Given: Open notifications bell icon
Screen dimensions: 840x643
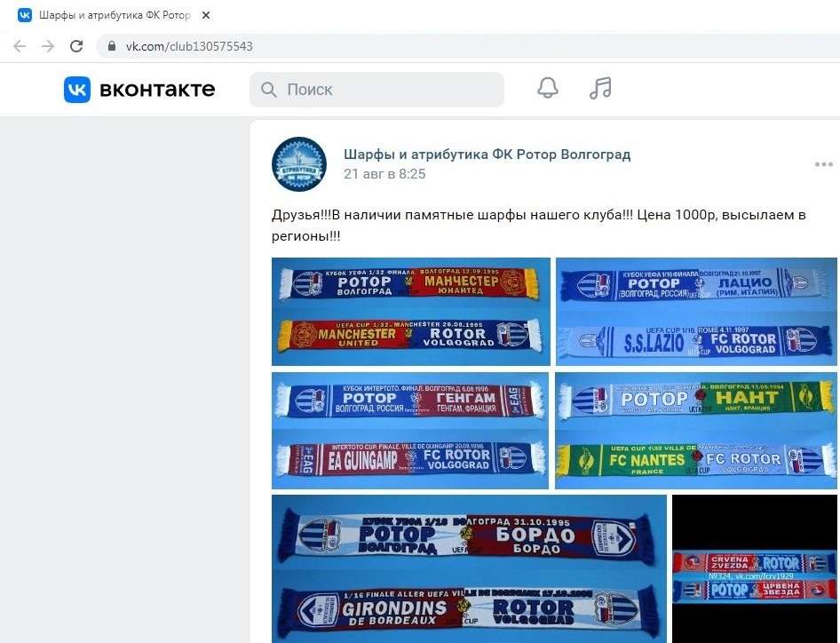Looking at the screenshot, I should [x=548, y=89].
